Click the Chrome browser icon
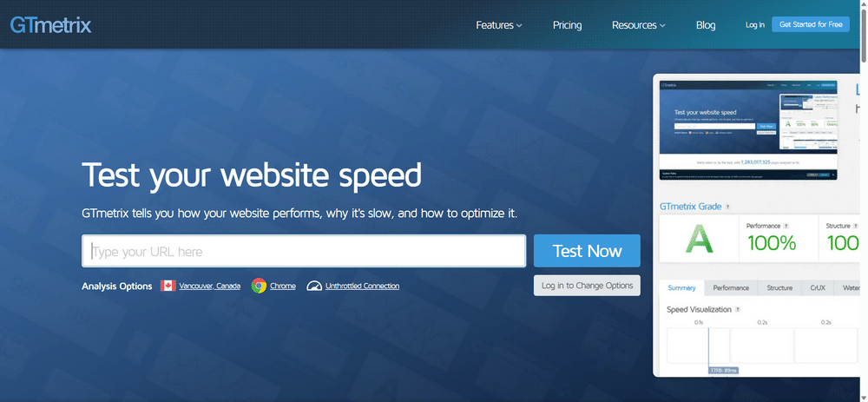This screenshot has height=402, width=868. tap(259, 286)
